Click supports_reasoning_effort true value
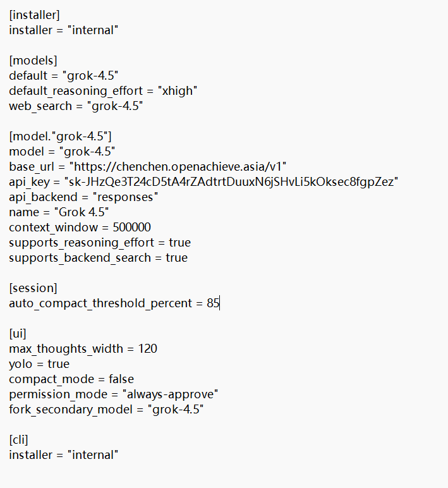Image resolution: width=448 pixels, height=488 pixels. [179, 243]
